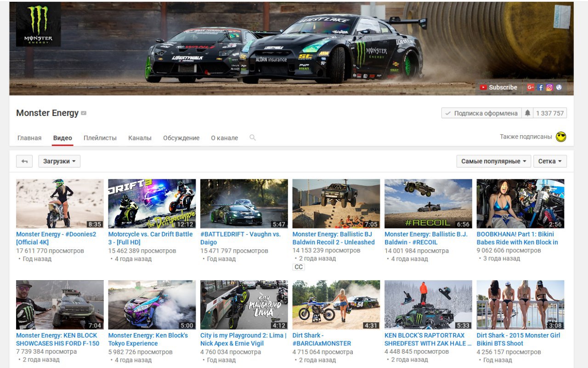Click the CC badge under Recoil 2
This screenshot has height=368, width=588.
coord(299,267)
